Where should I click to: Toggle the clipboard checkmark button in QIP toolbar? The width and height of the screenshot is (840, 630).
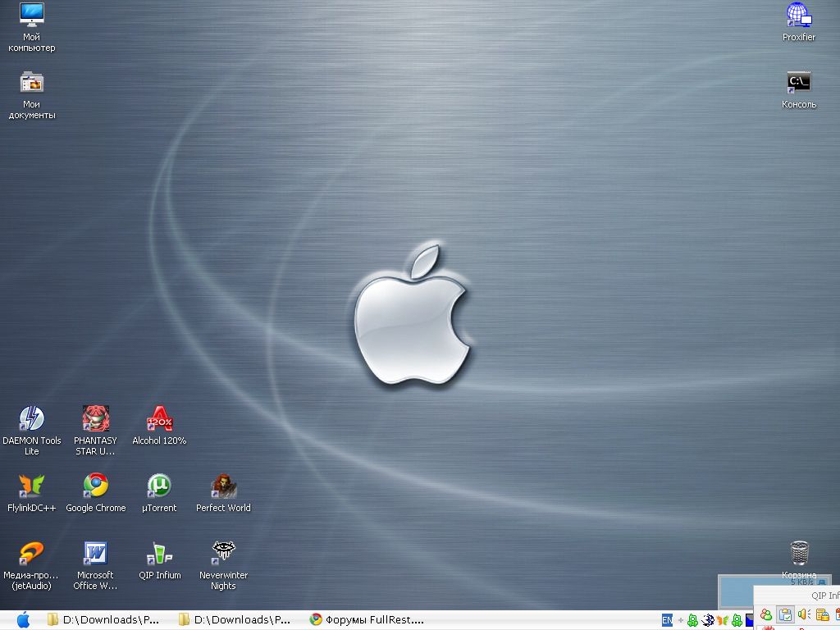pyautogui.click(x=785, y=615)
